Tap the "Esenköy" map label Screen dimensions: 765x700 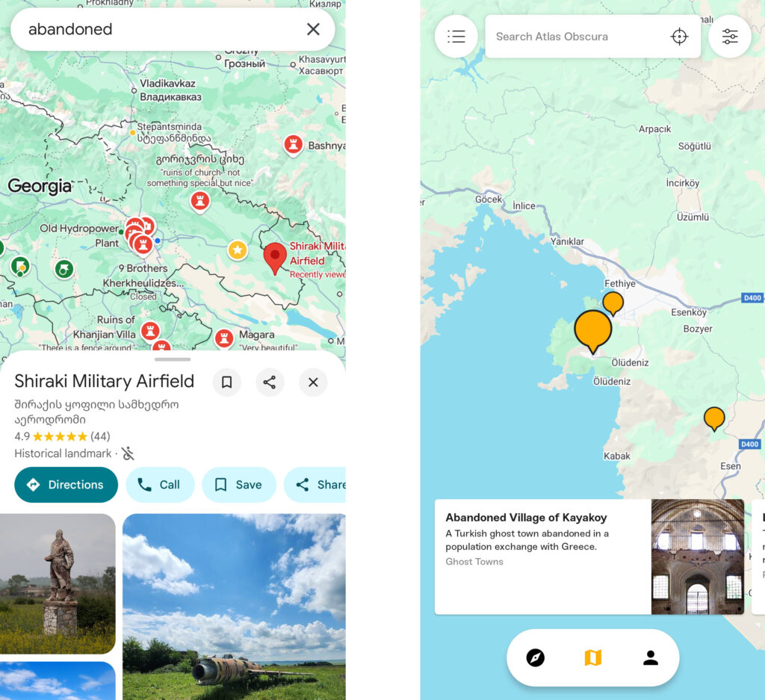[x=689, y=312]
